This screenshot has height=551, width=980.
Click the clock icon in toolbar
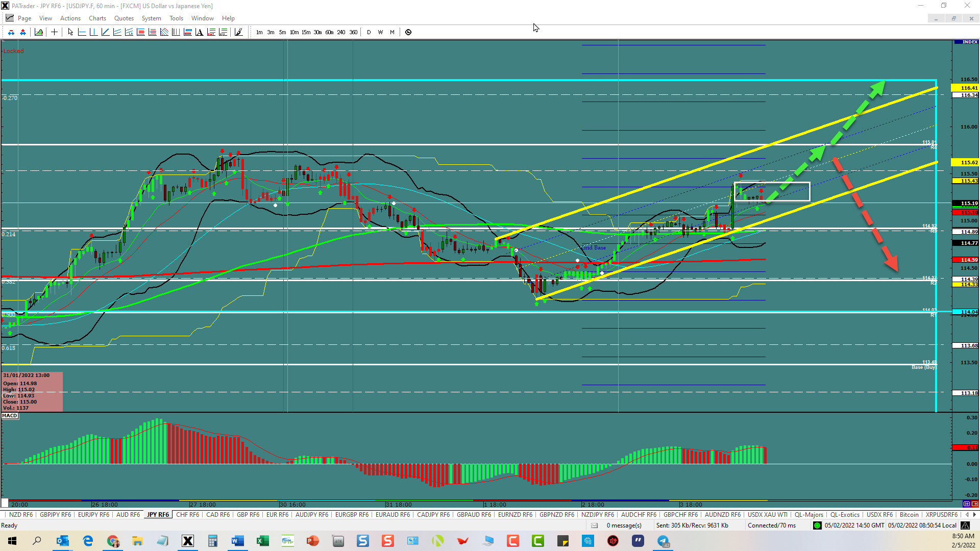tap(408, 32)
